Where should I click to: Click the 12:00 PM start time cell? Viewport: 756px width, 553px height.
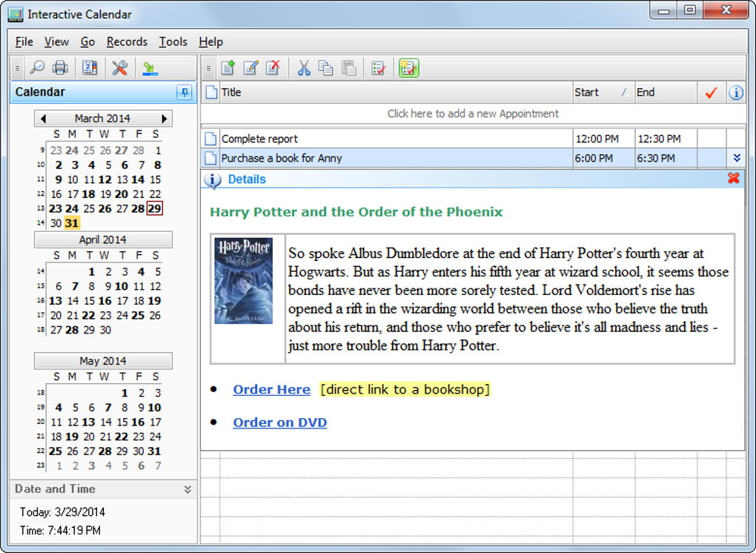coord(603,139)
